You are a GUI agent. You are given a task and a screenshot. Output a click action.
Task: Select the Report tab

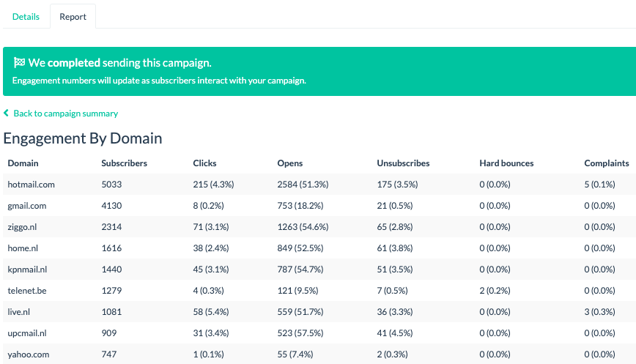[73, 17]
